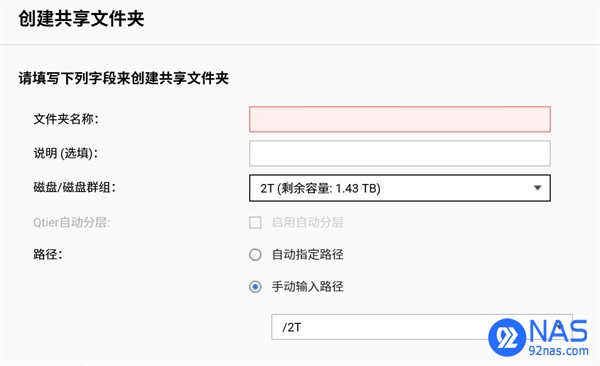The height and width of the screenshot is (366, 600).
Task: Click the large NAS watermark text
Action: [559, 331]
